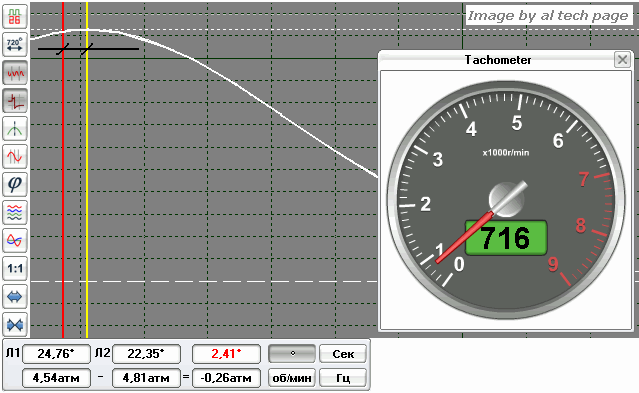Switch units to об/мин
Screen dimensions: 639x393
coord(292,378)
